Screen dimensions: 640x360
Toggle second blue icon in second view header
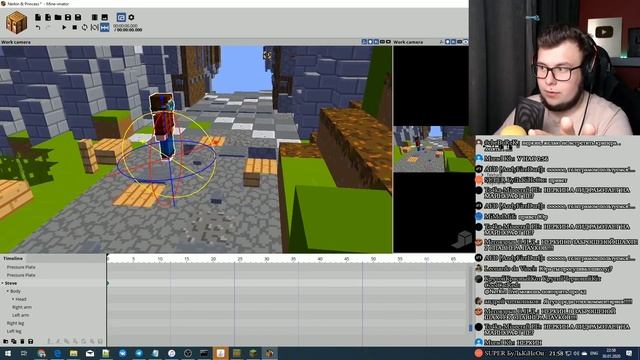tap(453, 42)
